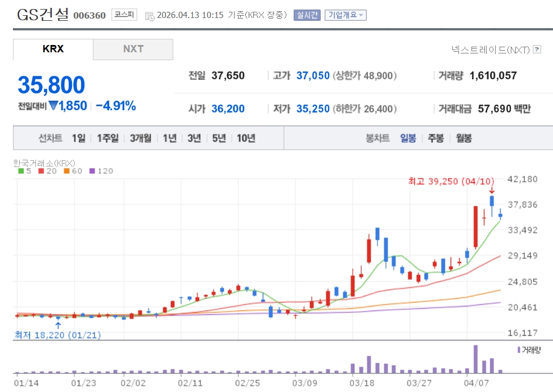
Task: Click the red arrow at the 39,250 high
Action: pyautogui.click(x=492, y=191)
